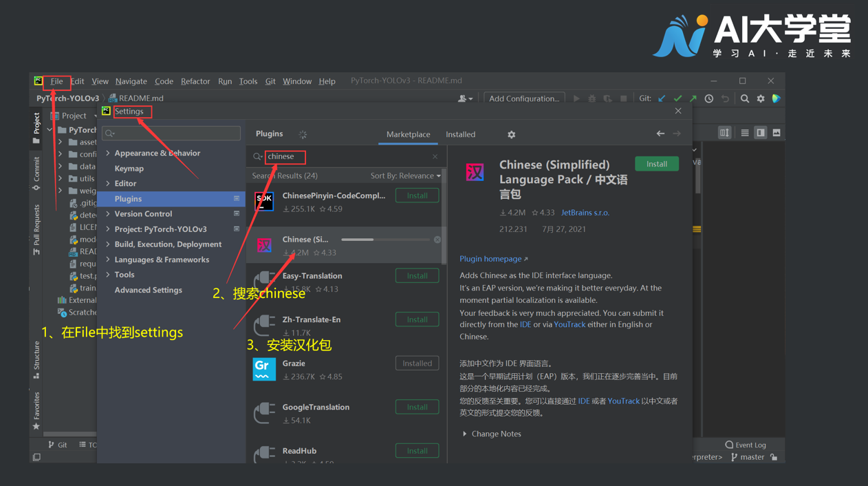This screenshot has height=486, width=868.
Task: Click the GoogleTranslation plugin plug icon
Action: [x=264, y=413]
